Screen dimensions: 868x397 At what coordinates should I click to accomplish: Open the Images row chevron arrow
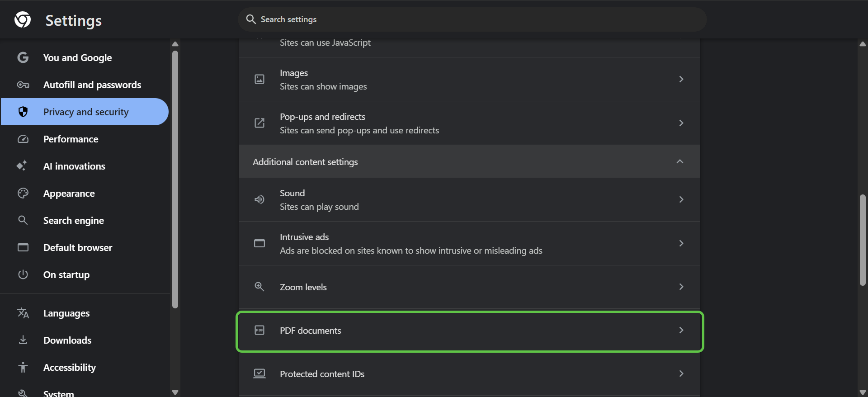point(681,79)
